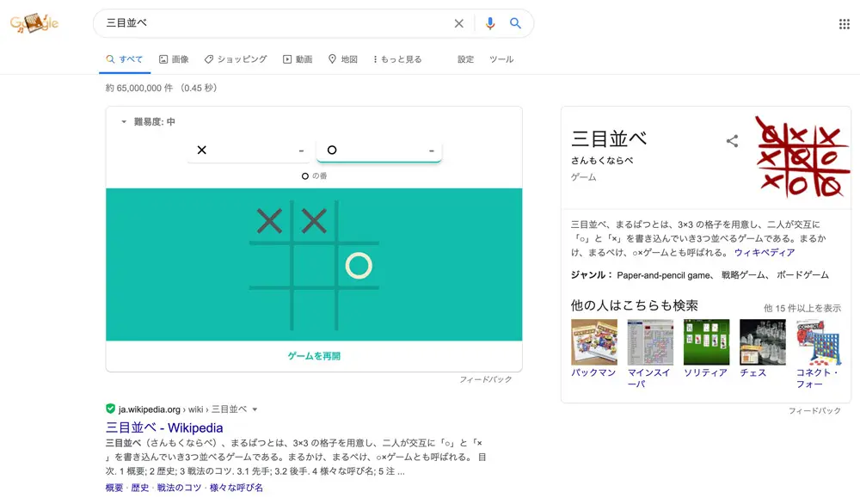
Task: Open the ソリティア thumbnail
Action: coord(706,342)
